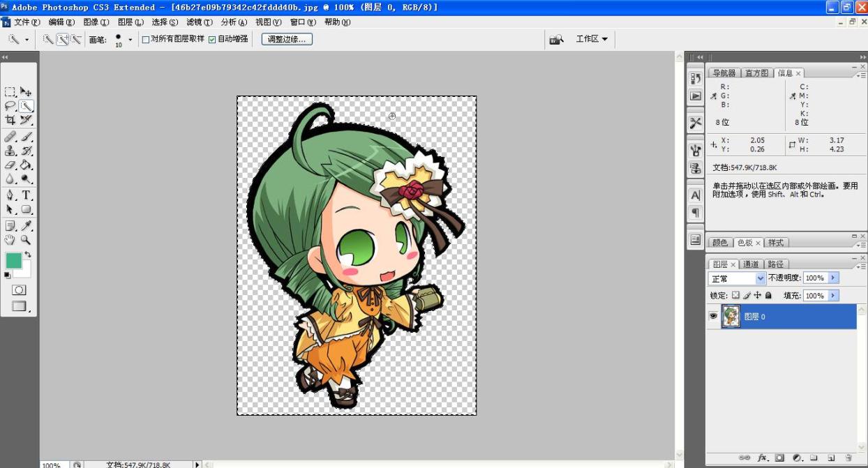The width and height of the screenshot is (868, 468).
Task: Select the Move tool
Action: coord(26,91)
